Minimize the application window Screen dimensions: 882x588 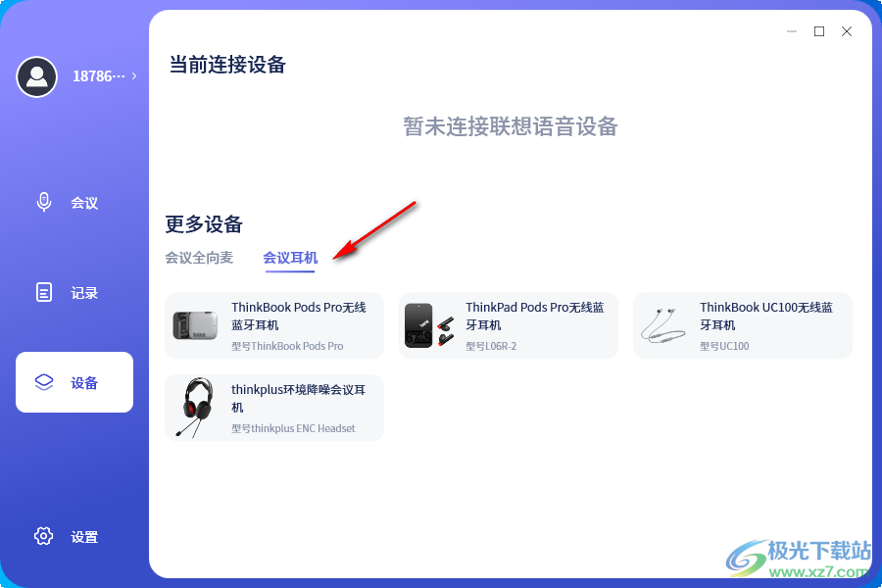pyautogui.click(x=792, y=31)
